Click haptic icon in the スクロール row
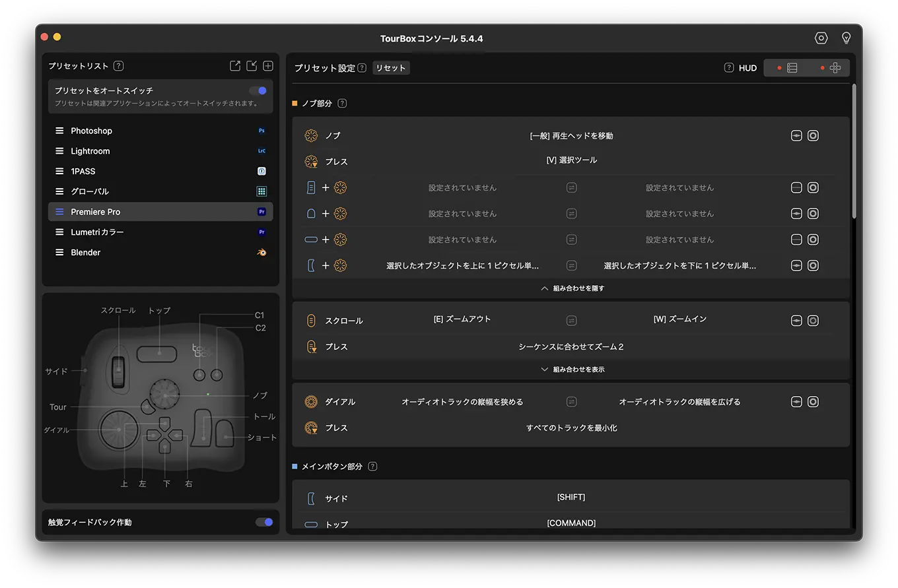 (796, 321)
